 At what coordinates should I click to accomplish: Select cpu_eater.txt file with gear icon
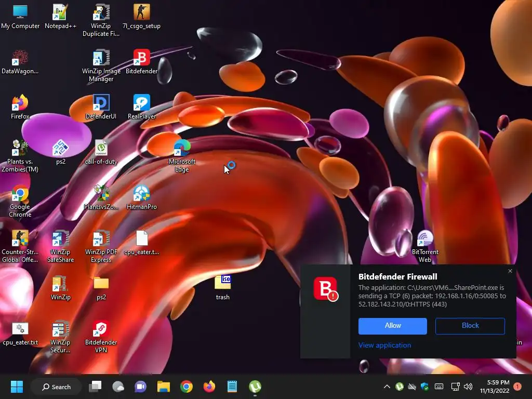pos(20,333)
